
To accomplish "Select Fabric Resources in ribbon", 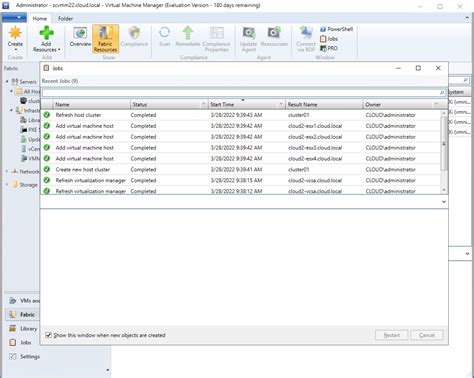I will (105, 39).
